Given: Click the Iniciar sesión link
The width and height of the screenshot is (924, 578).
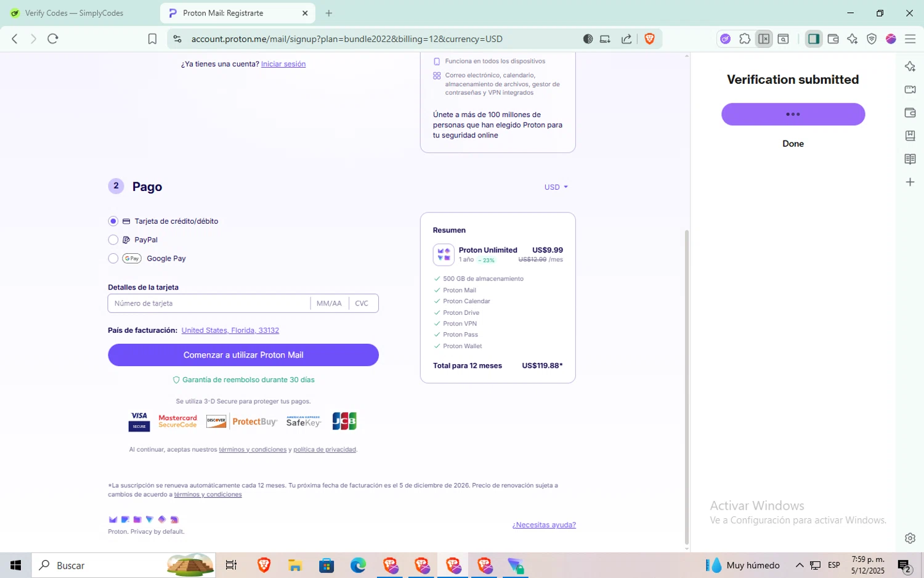Looking at the screenshot, I should [x=283, y=64].
